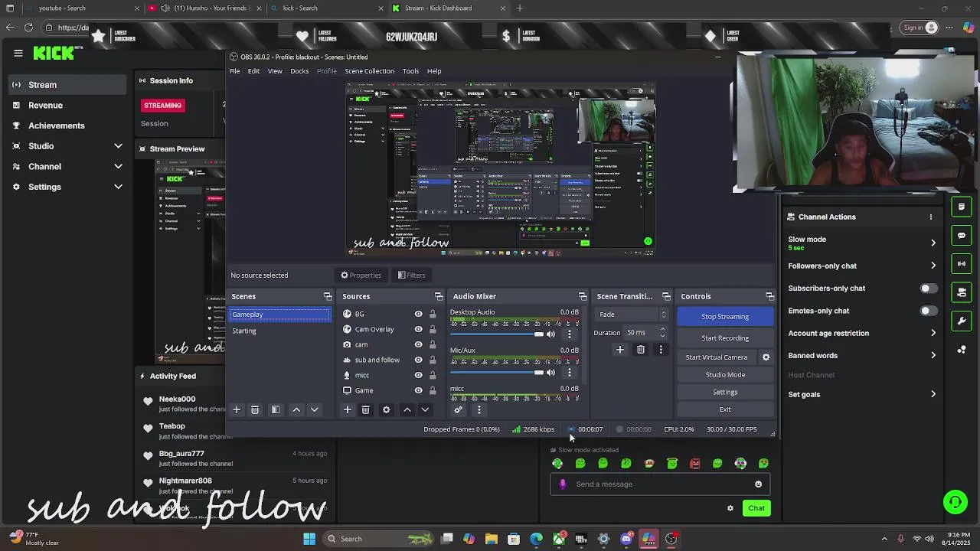Lock the cam source
Screen dimensions: 980x551
(x=433, y=344)
